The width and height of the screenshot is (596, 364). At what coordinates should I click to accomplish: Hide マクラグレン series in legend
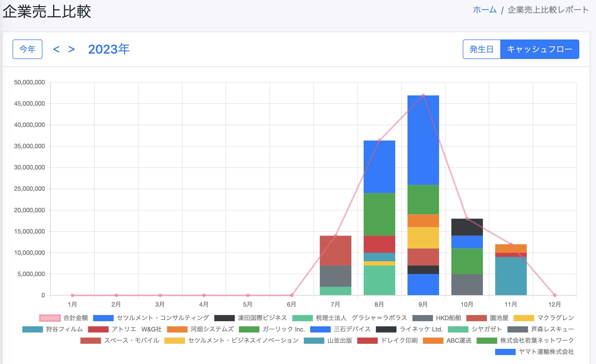click(544, 318)
